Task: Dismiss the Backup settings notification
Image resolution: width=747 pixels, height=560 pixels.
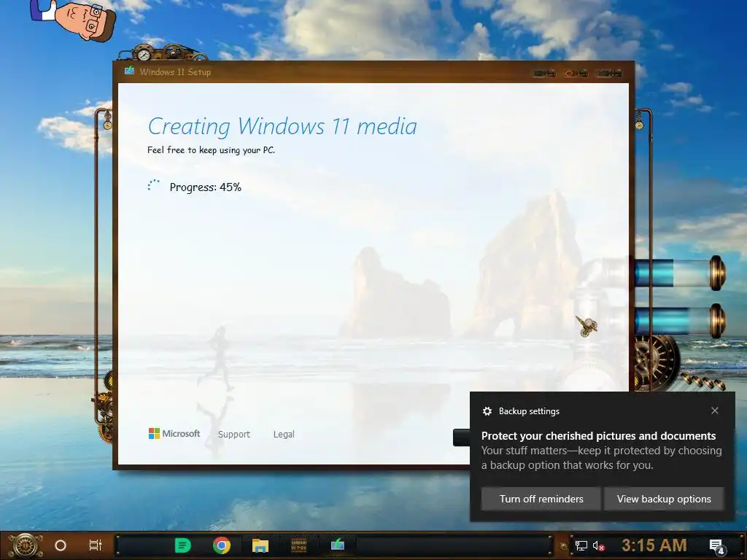Action: [715, 411]
